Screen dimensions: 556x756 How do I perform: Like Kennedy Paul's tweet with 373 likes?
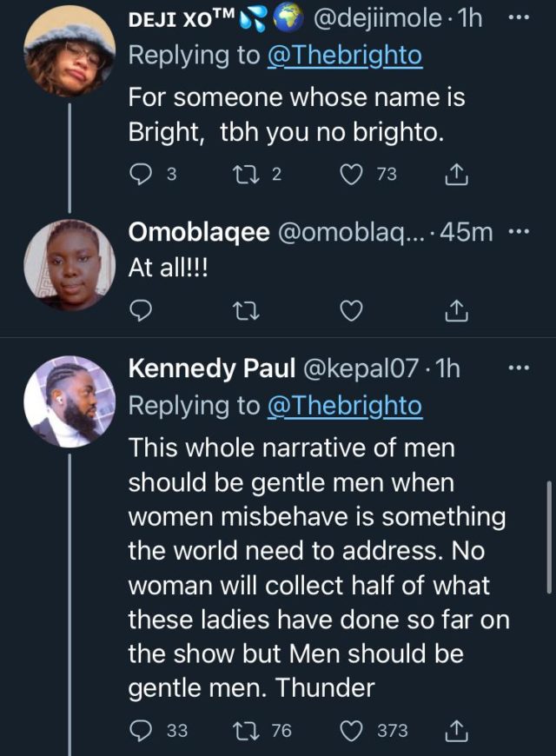coord(353,731)
